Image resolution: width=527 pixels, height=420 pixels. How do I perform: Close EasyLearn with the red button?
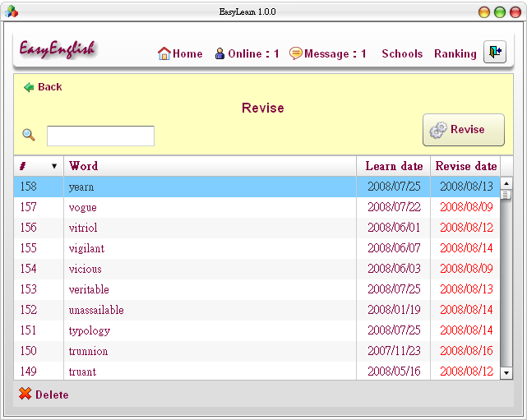(515, 12)
